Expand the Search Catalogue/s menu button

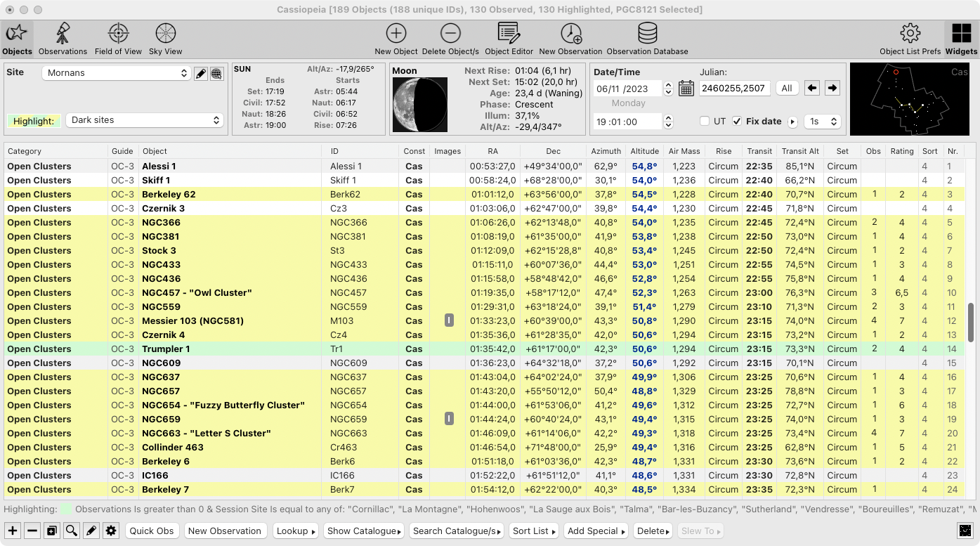pos(457,531)
